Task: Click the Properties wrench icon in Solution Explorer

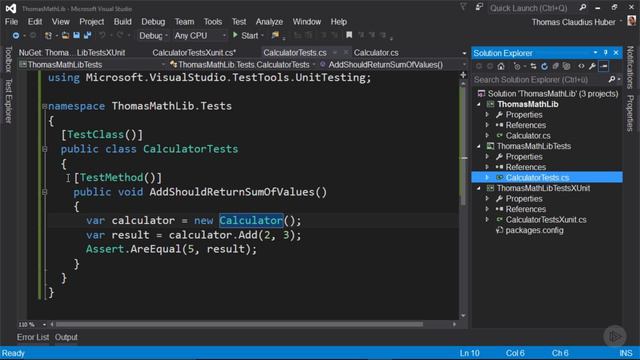Action: [592, 66]
